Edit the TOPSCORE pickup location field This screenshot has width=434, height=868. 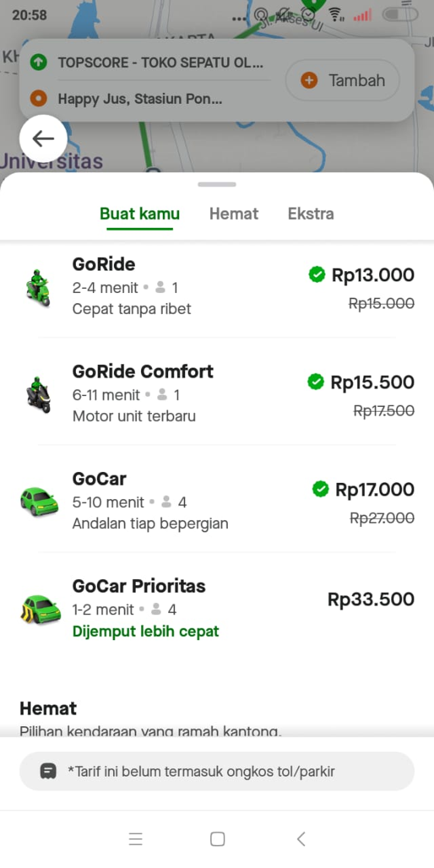pyautogui.click(x=160, y=63)
